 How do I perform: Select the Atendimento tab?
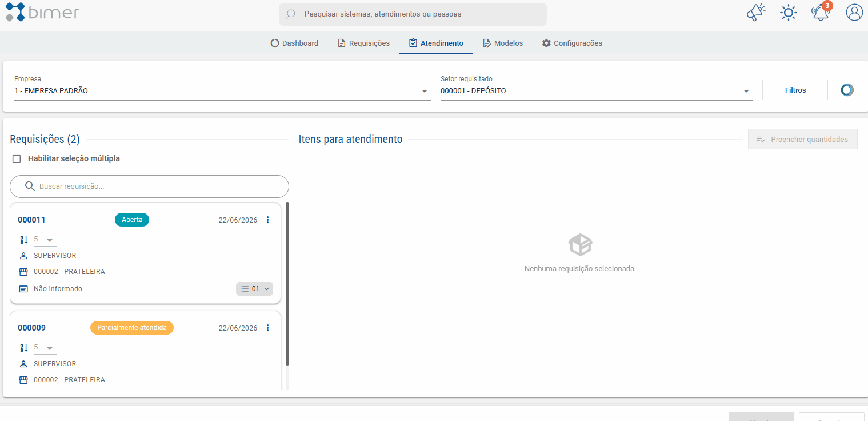[436, 43]
